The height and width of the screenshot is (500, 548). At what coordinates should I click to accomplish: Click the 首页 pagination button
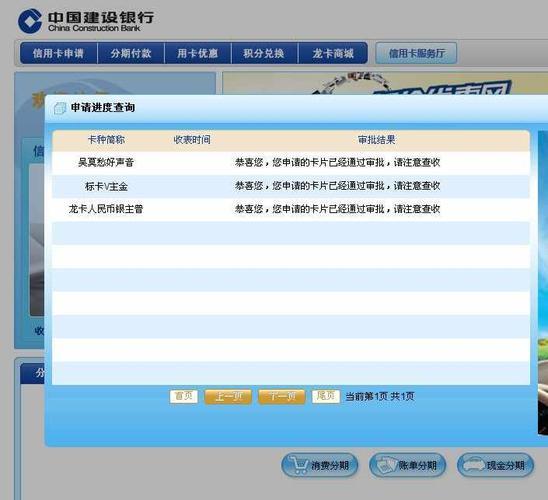click(x=183, y=396)
